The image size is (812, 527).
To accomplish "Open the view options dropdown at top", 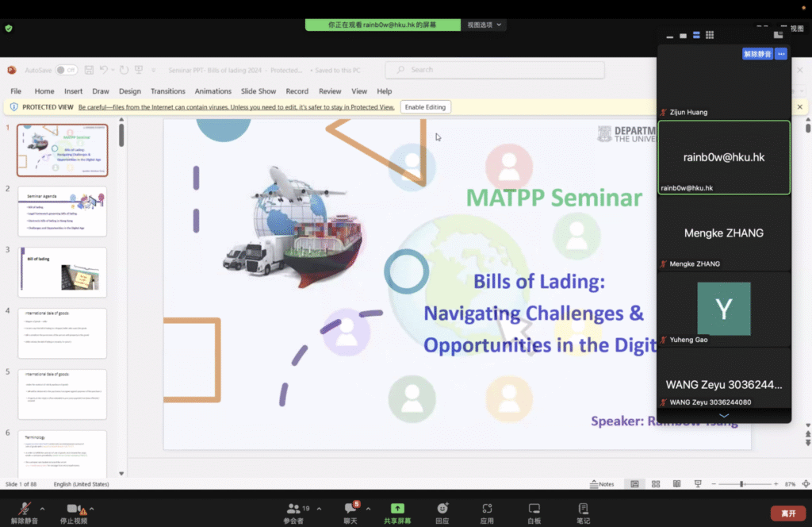I will click(x=485, y=25).
